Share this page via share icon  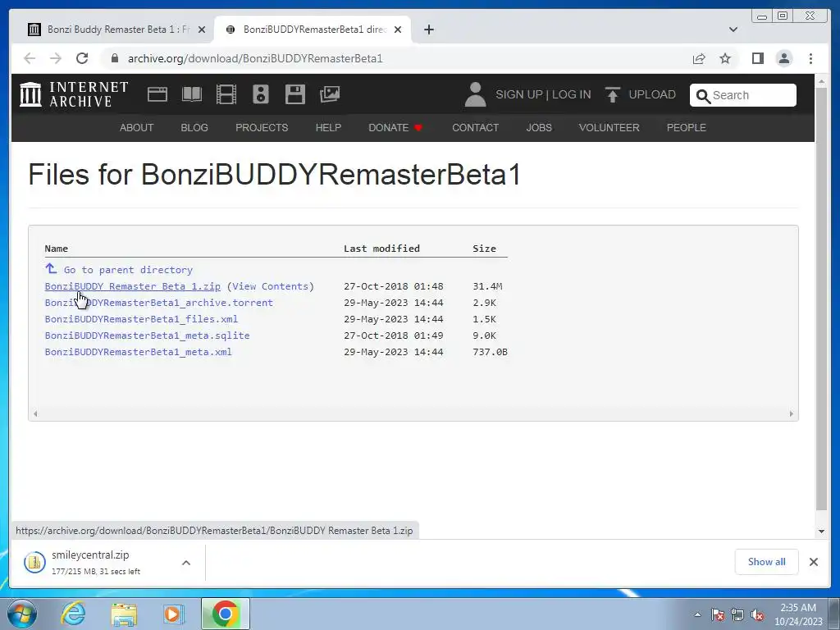(699, 58)
